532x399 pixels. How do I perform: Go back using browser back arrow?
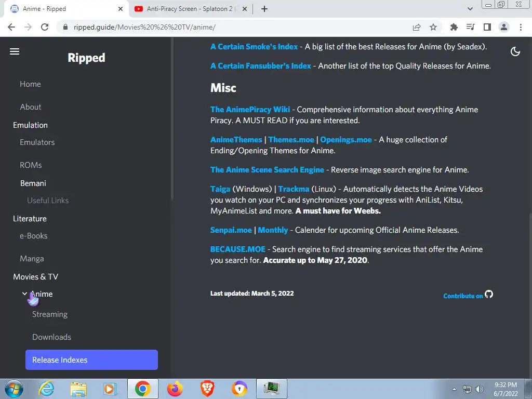11,27
